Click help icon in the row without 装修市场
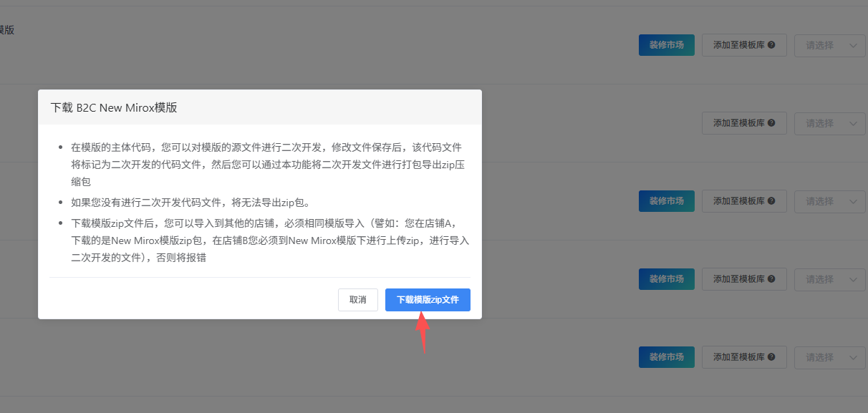This screenshot has width=868, height=413. pos(771,123)
